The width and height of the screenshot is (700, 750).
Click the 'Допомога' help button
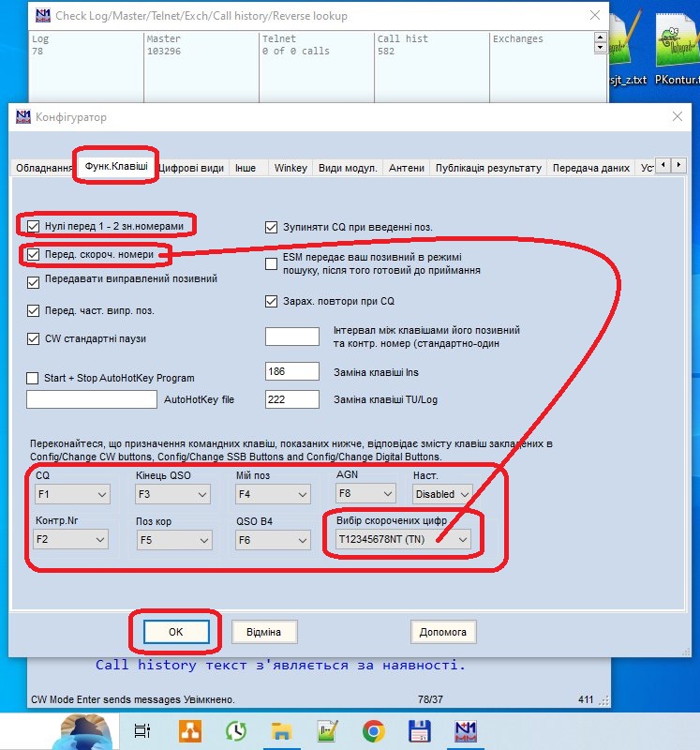443,632
